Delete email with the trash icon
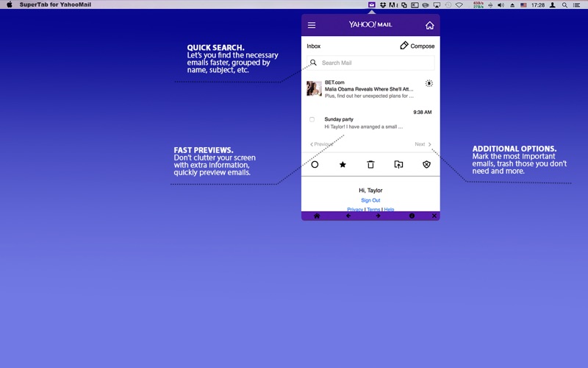This screenshot has width=588, height=368. (370, 164)
